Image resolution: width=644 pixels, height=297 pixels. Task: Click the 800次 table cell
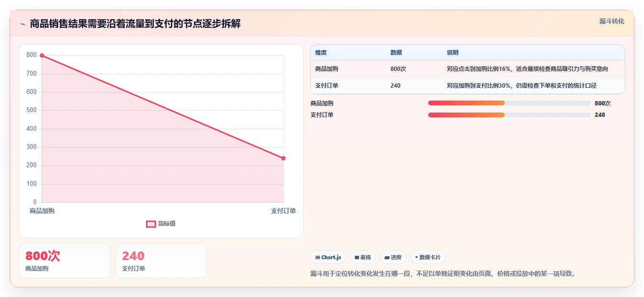tap(398, 69)
